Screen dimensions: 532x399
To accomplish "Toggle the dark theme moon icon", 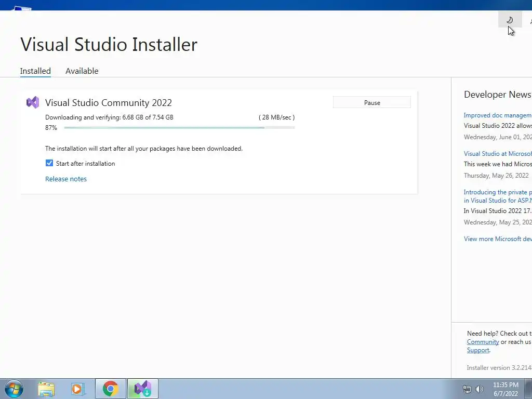I will click(x=510, y=20).
